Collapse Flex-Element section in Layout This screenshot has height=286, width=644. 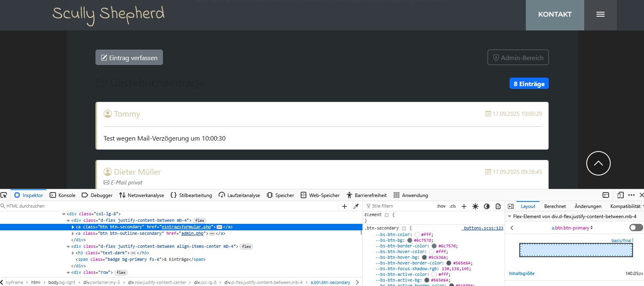point(510,217)
